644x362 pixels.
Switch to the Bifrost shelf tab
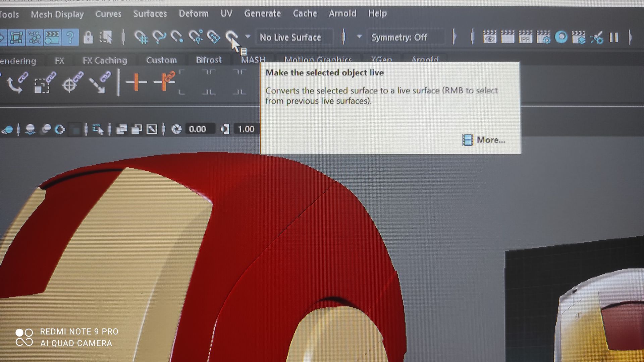click(209, 60)
